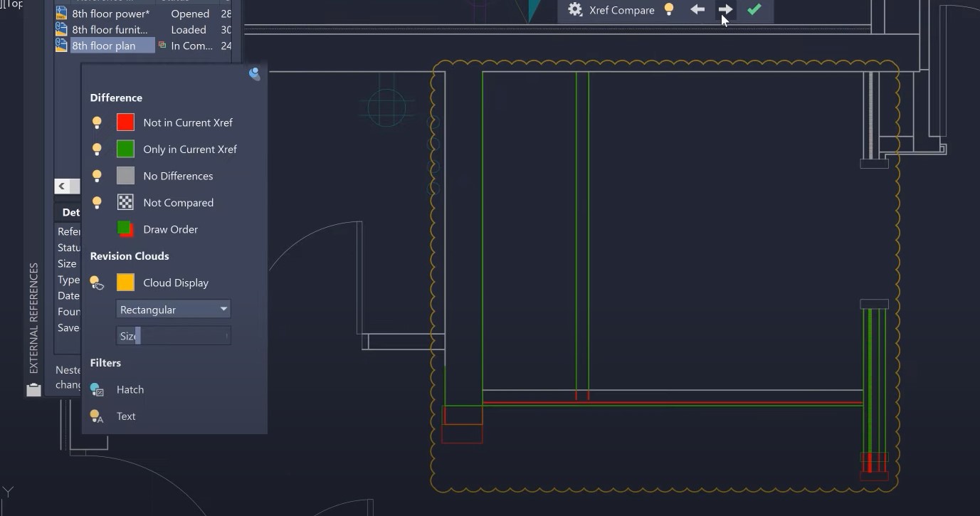This screenshot has width=980, height=516.
Task: Click the lightbulb next to Xref Compare title
Action: pyautogui.click(x=669, y=10)
